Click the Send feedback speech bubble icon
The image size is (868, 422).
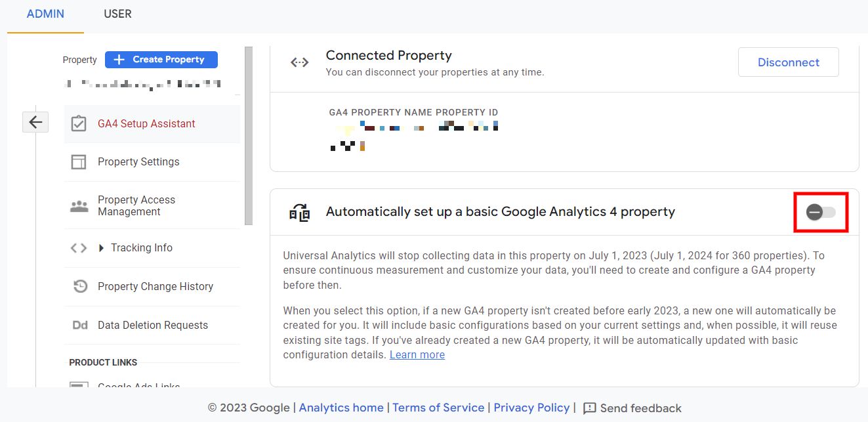click(590, 408)
